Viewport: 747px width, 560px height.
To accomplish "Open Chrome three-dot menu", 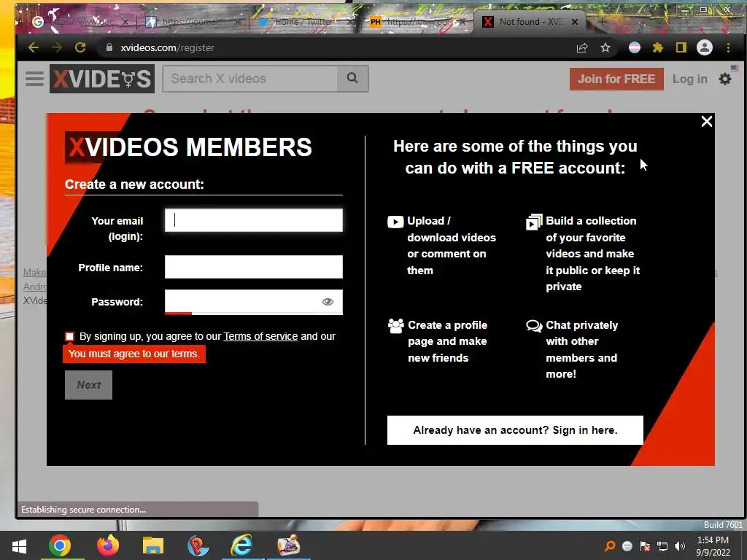I will pyautogui.click(x=728, y=47).
